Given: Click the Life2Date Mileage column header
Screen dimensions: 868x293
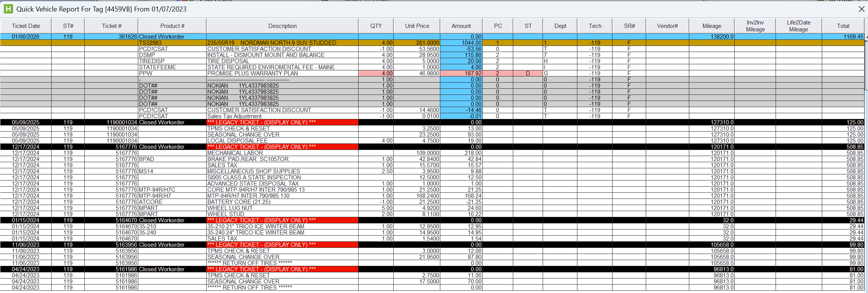Looking at the screenshot, I should coord(798,26).
